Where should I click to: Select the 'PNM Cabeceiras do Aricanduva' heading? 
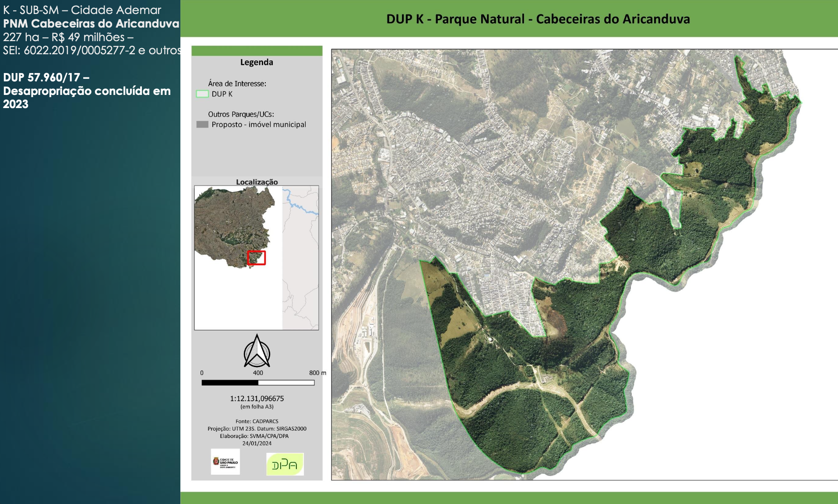pos(91,24)
